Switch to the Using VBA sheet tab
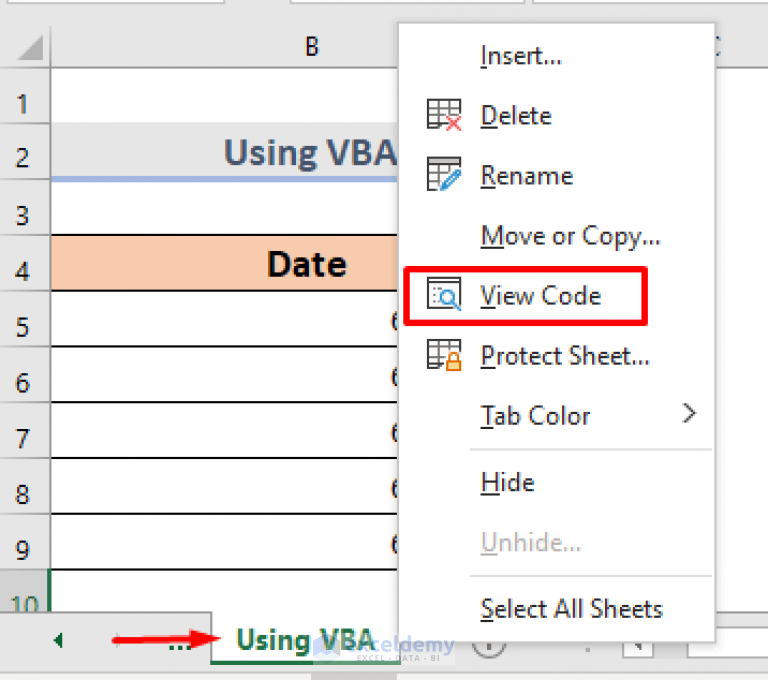Image resolution: width=768 pixels, height=680 pixels. click(x=305, y=640)
